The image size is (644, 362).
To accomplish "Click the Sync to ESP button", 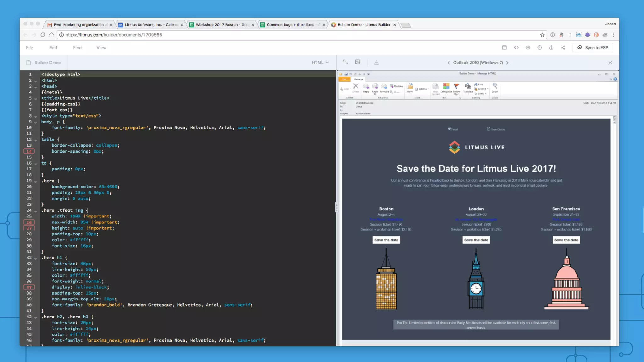I will pyautogui.click(x=593, y=47).
